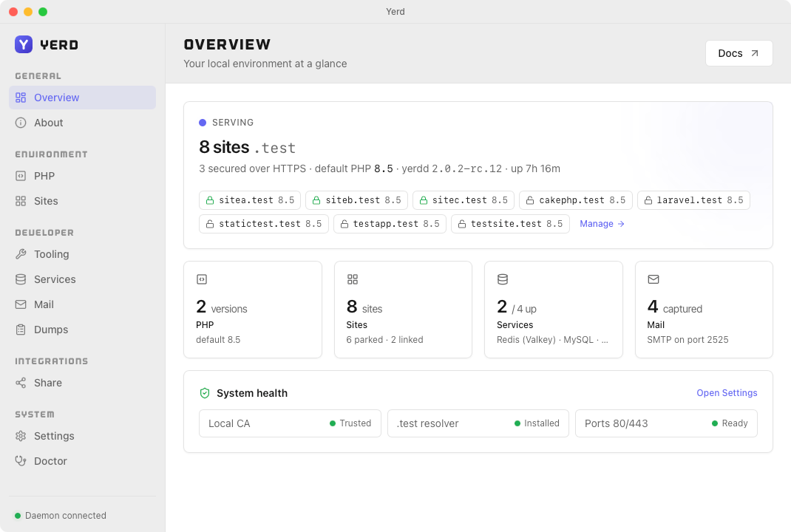This screenshot has height=532, width=791.
Task: Select the laravel.test 8.5 site chip
Action: coord(693,200)
